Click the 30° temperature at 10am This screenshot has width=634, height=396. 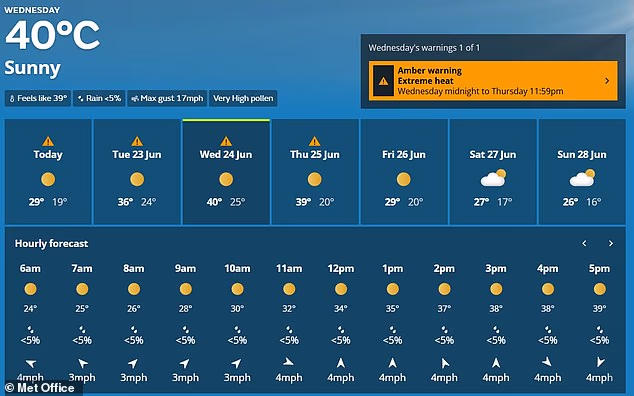237,309
